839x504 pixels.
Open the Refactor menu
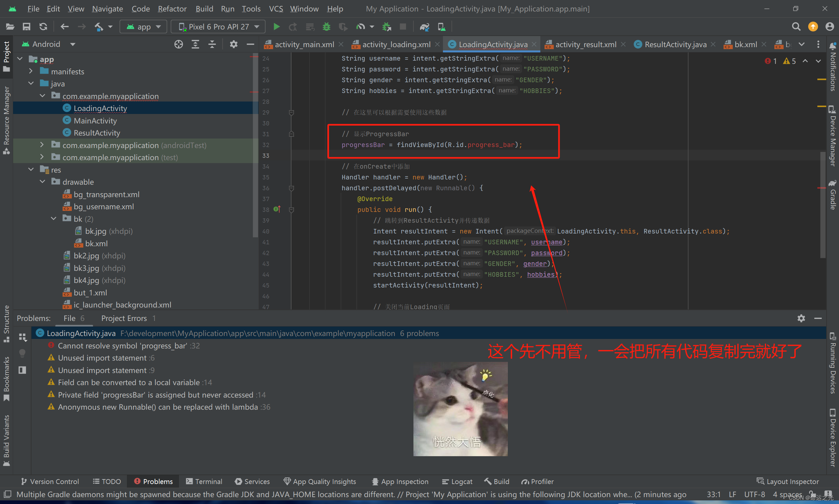point(172,9)
